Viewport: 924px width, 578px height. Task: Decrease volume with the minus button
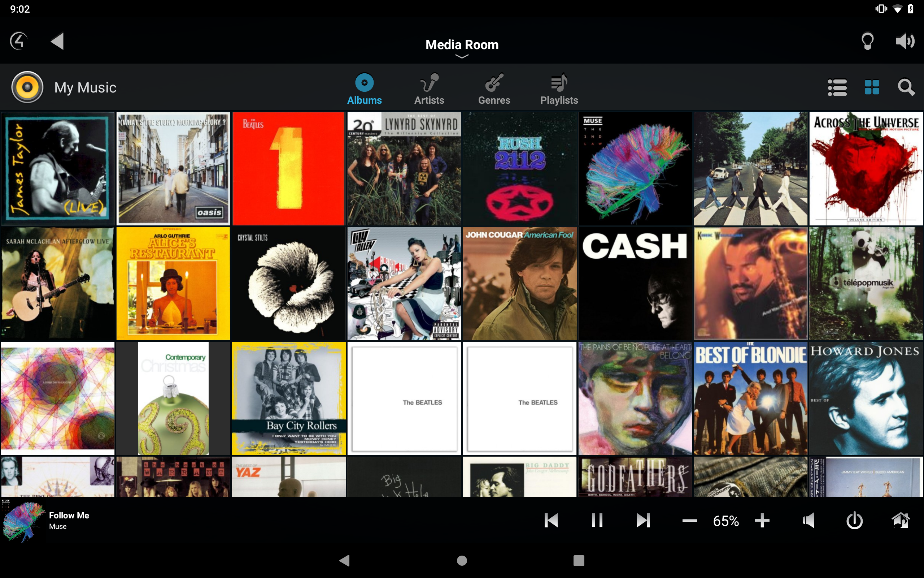click(x=689, y=520)
